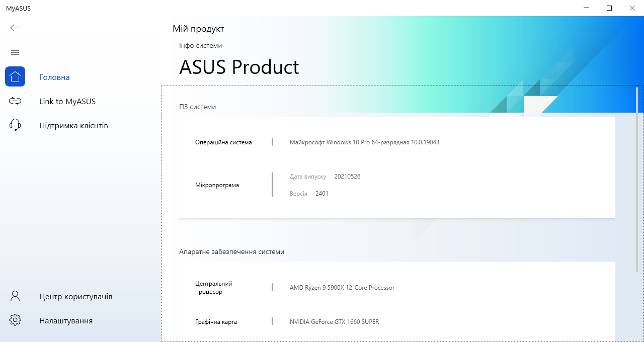Click the highlighted blue home sidebar tile
The image size is (644, 342).
15,76
